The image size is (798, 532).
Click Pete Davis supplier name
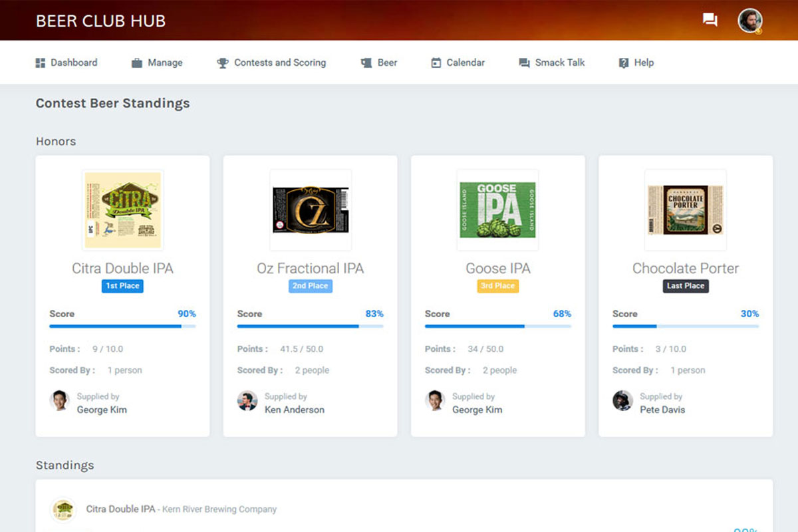(662, 410)
